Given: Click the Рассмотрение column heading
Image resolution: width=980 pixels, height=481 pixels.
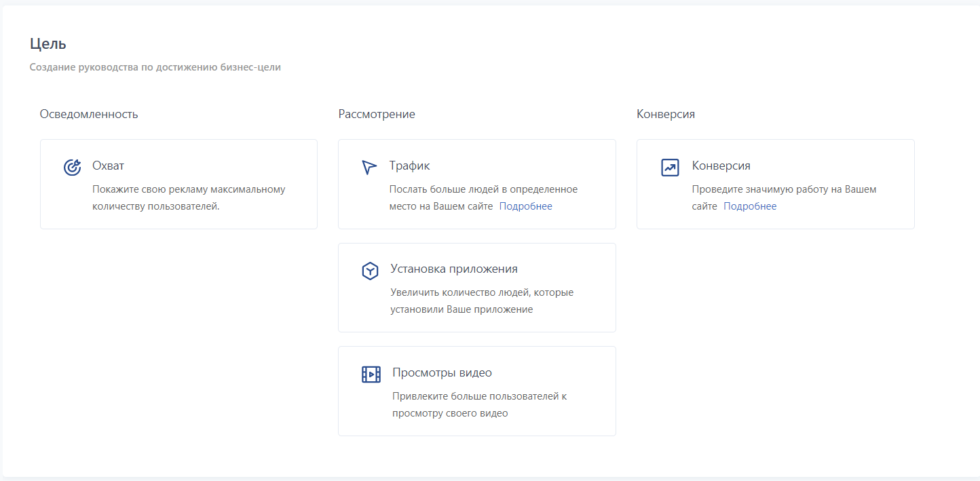Looking at the screenshot, I should 377,114.
